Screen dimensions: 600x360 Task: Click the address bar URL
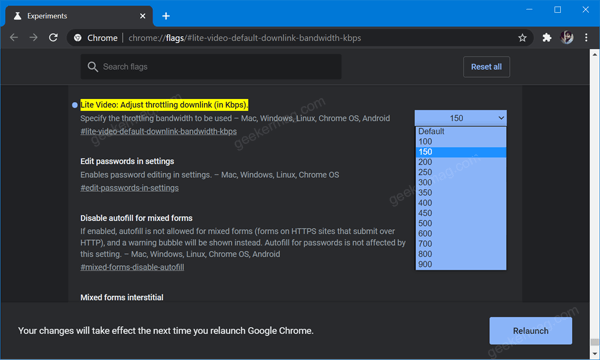(x=245, y=38)
